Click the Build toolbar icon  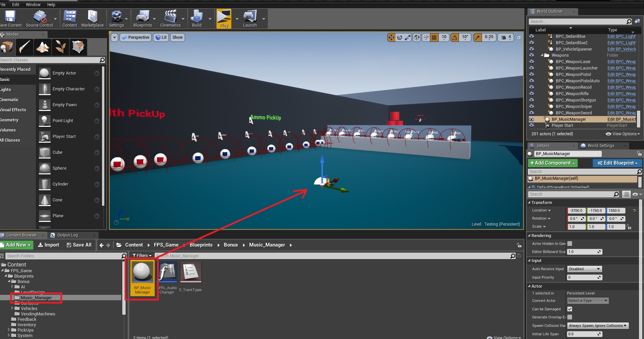click(197, 19)
